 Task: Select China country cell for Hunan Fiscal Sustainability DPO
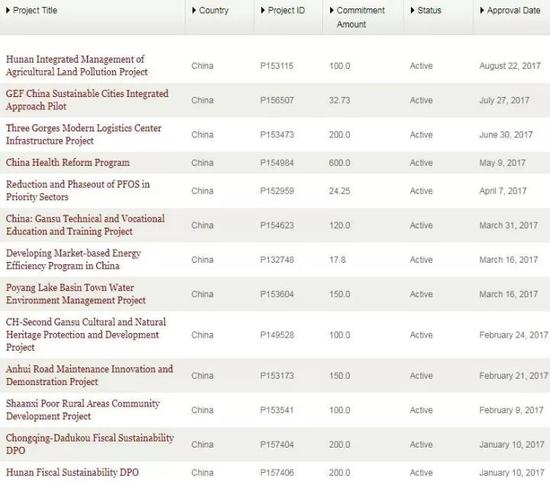coord(202,473)
